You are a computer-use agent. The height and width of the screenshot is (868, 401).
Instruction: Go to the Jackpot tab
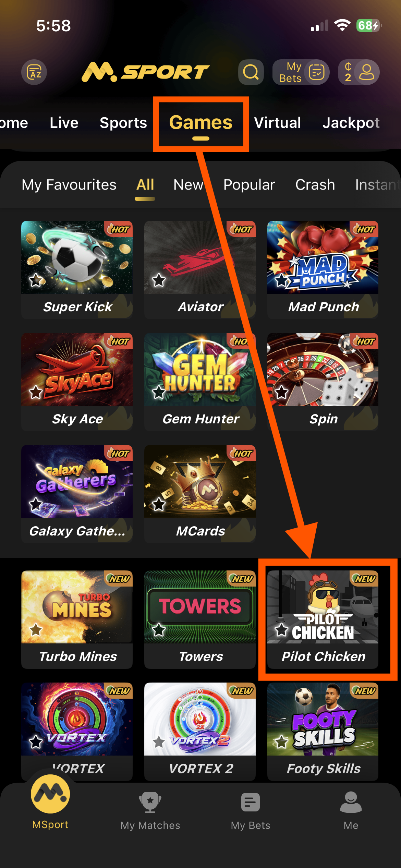351,123
